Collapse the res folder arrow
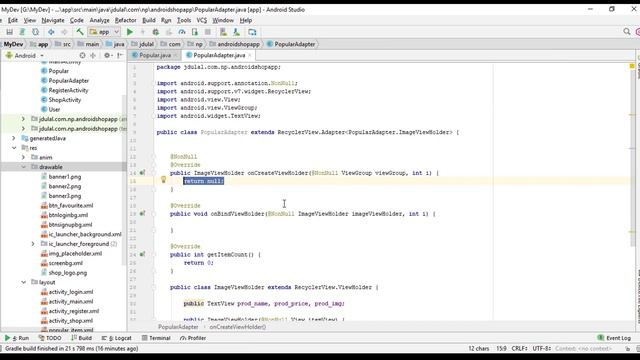This screenshot has height=360, width=640. tap(14, 148)
